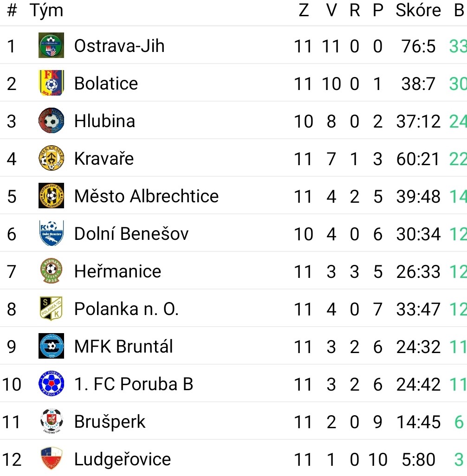Click the FK Bolatice club crest

tap(51, 83)
